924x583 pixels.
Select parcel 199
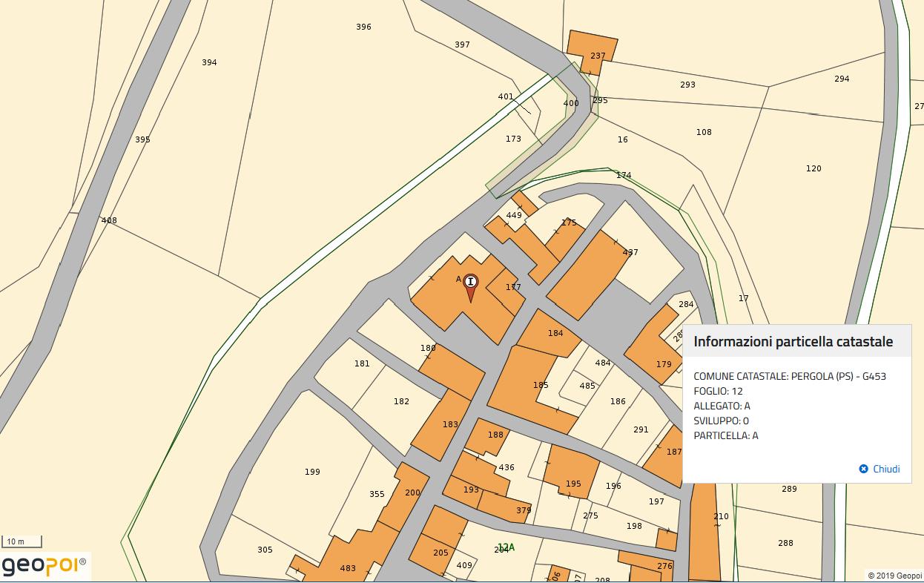tap(312, 472)
